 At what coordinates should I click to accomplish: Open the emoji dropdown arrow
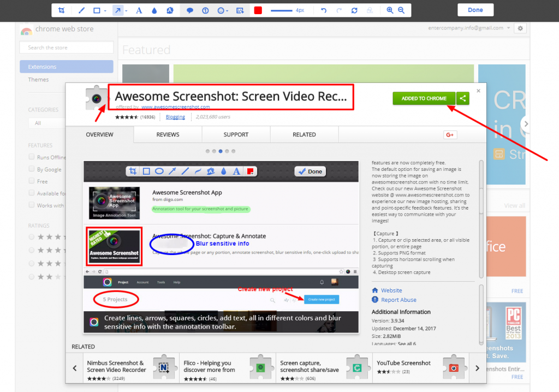227,11
